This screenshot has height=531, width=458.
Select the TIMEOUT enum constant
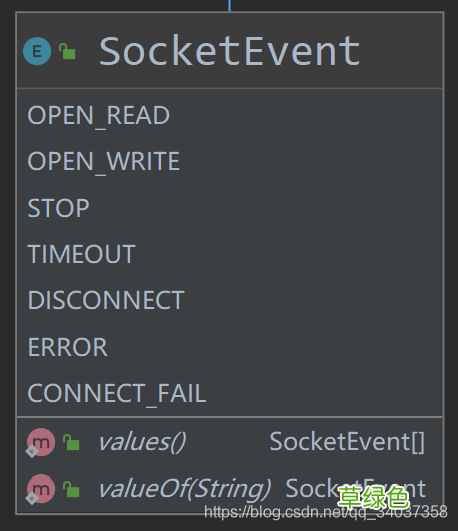point(81,254)
